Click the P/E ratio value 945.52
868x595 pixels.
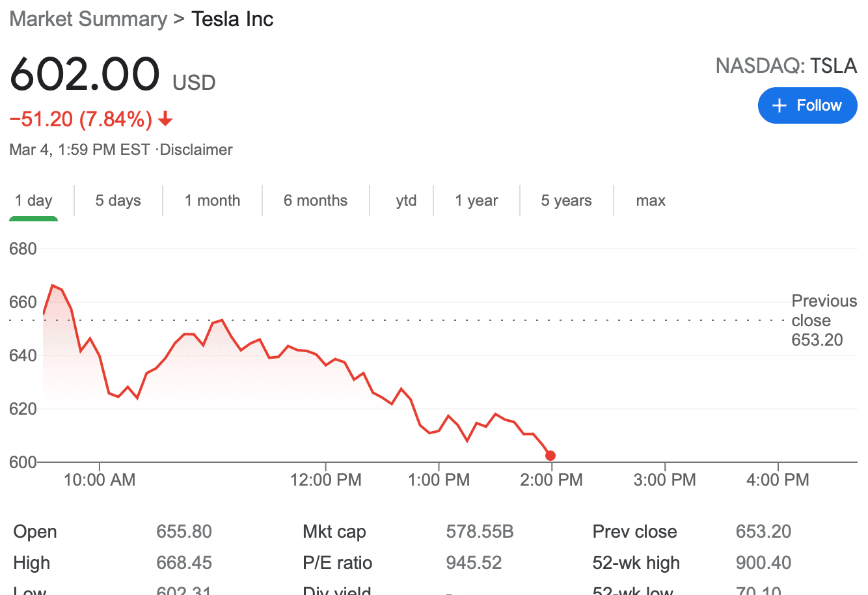click(474, 562)
